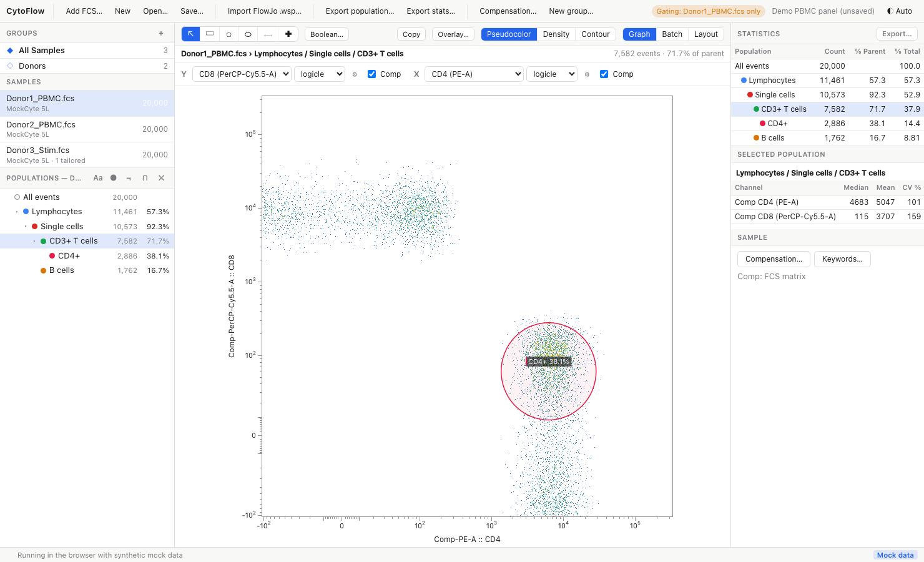Select the rectangle gate tool
Screen dimensions: 924x562
pos(210,34)
